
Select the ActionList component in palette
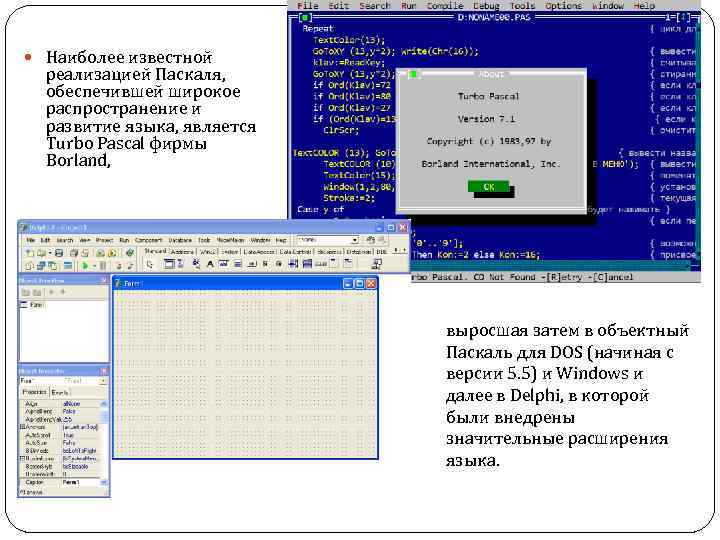click(377, 264)
